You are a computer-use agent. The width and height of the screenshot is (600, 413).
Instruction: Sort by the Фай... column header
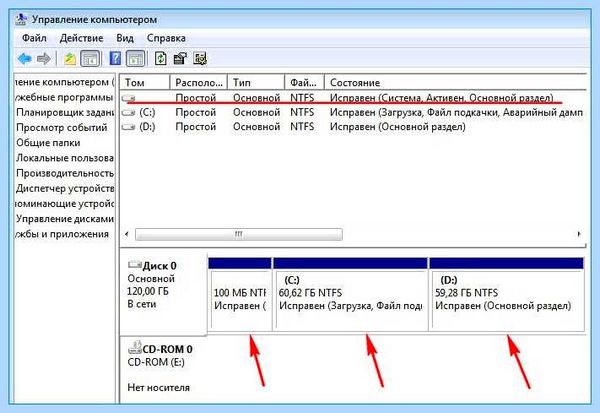(305, 83)
